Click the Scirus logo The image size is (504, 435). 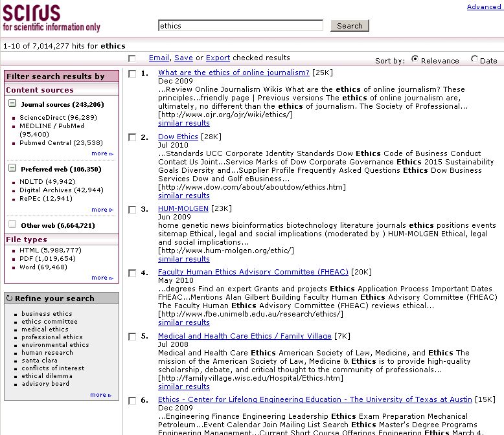(x=51, y=18)
